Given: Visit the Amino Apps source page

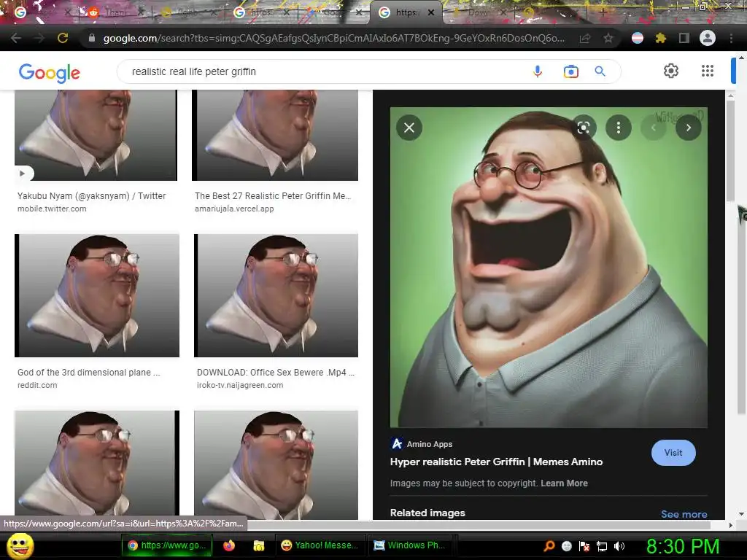Looking at the screenshot, I should (673, 453).
